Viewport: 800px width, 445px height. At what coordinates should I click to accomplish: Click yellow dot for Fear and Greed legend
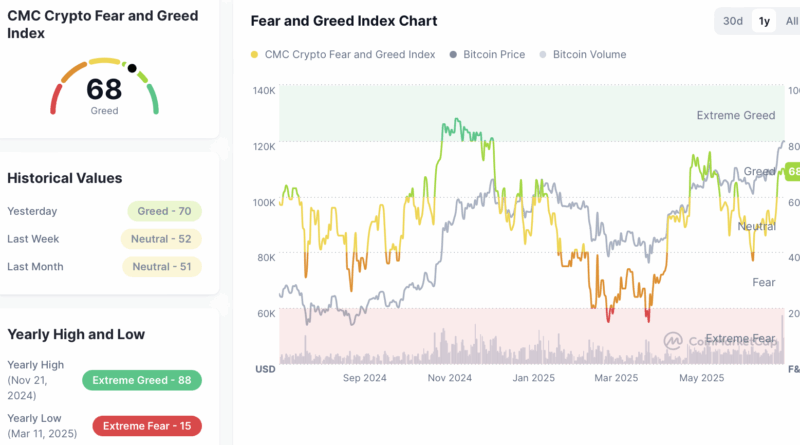[x=255, y=54]
